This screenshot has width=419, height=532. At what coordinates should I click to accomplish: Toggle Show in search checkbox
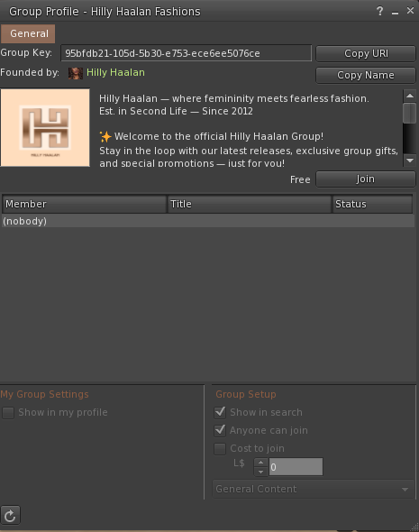pos(220,412)
